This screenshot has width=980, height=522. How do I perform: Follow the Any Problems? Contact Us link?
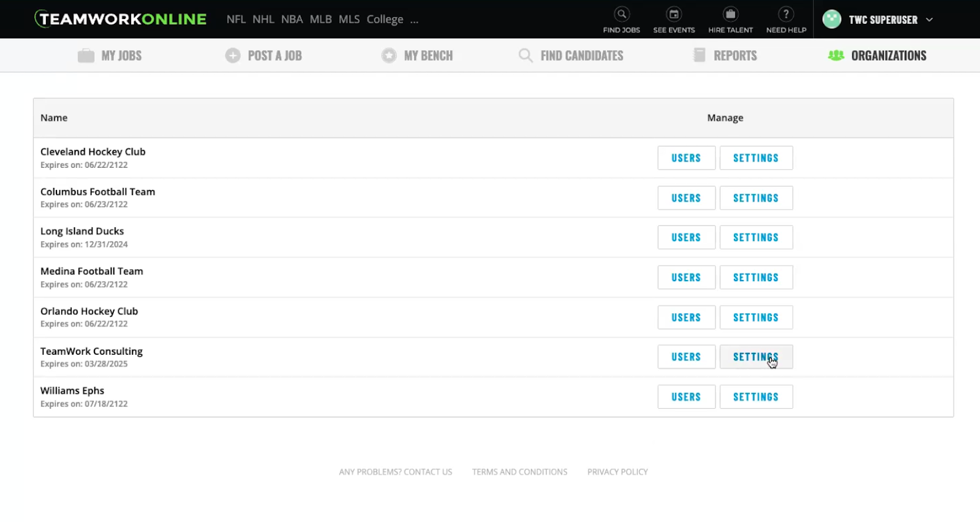click(396, 472)
